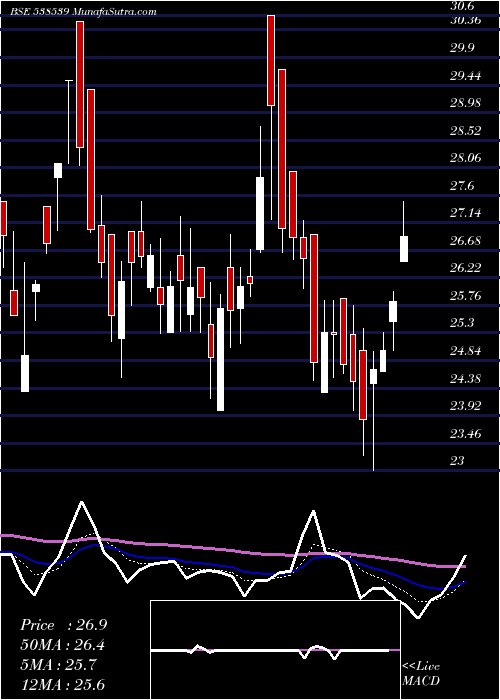Click the 50MA : 26.4 readout
500x700 pixels.
pyautogui.click(x=63, y=645)
